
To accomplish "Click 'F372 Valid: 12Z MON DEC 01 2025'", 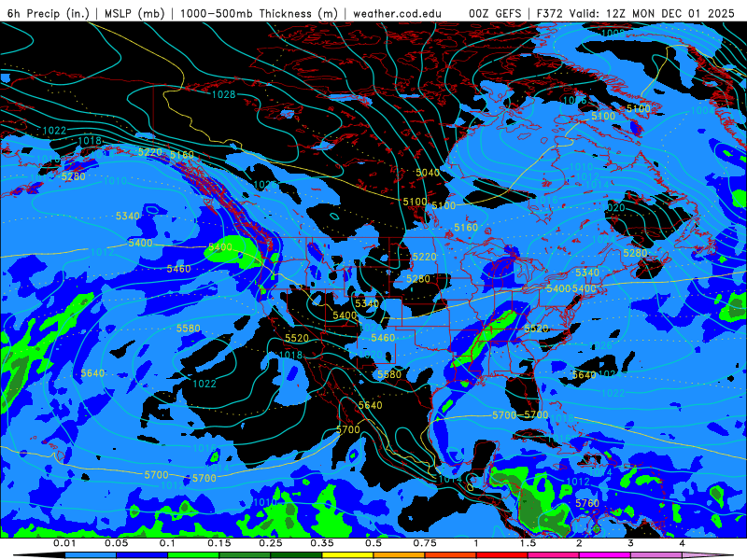I will coord(636,13).
